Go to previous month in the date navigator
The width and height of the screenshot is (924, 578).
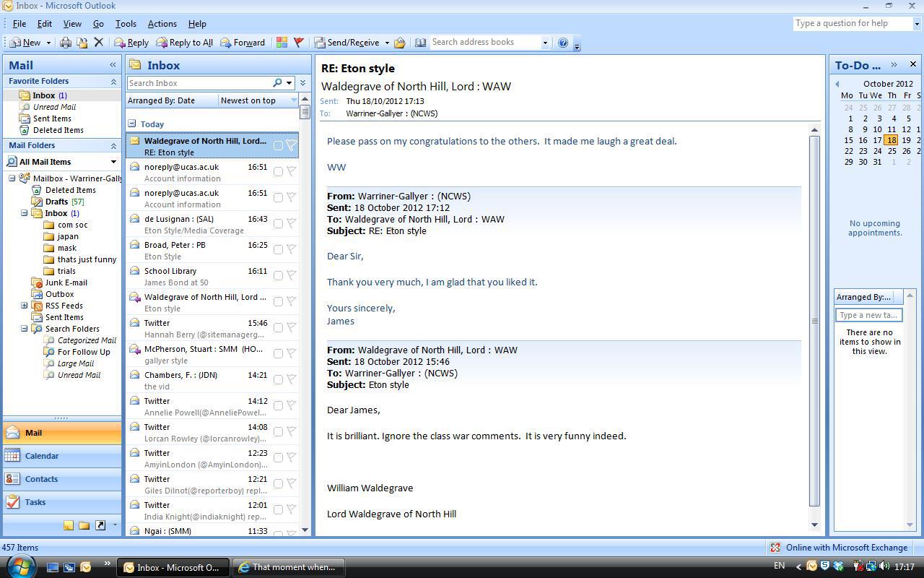(837, 84)
